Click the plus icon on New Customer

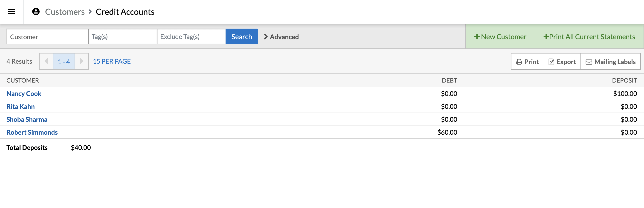click(x=477, y=36)
